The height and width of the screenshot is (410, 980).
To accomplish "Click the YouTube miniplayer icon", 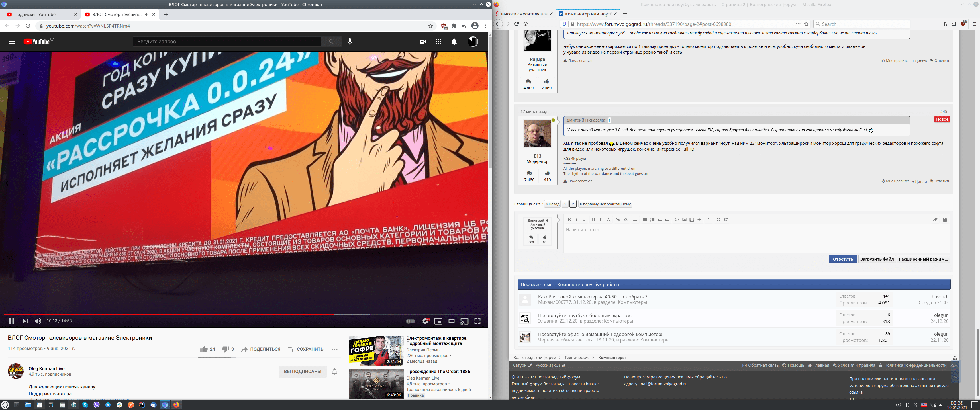I will pyautogui.click(x=438, y=321).
